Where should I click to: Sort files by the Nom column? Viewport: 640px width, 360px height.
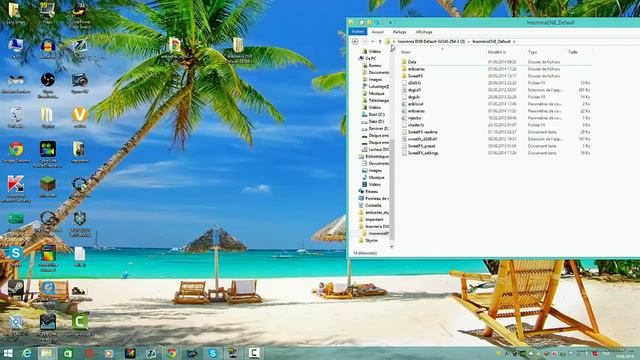click(405, 52)
